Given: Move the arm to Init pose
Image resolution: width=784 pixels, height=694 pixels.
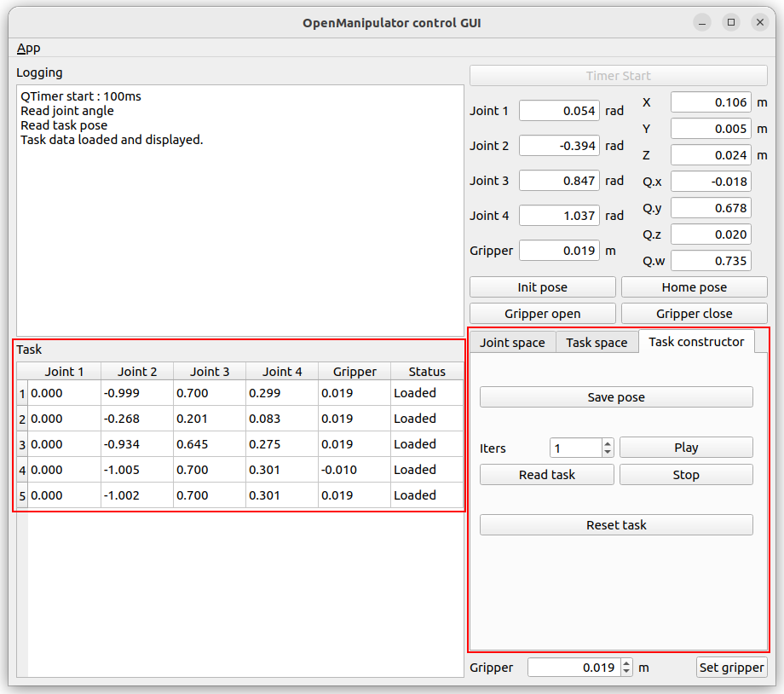Looking at the screenshot, I should coord(542,287).
